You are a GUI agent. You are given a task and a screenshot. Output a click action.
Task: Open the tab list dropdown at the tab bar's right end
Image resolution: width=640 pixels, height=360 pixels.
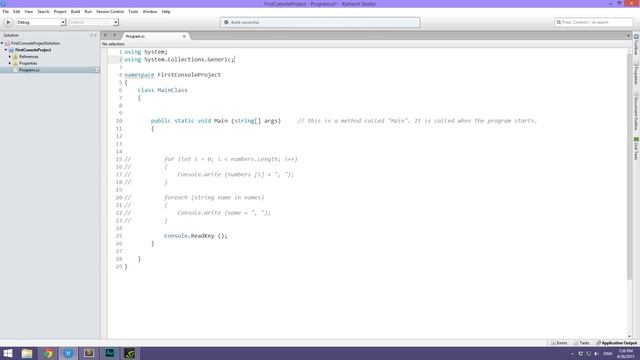point(628,36)
